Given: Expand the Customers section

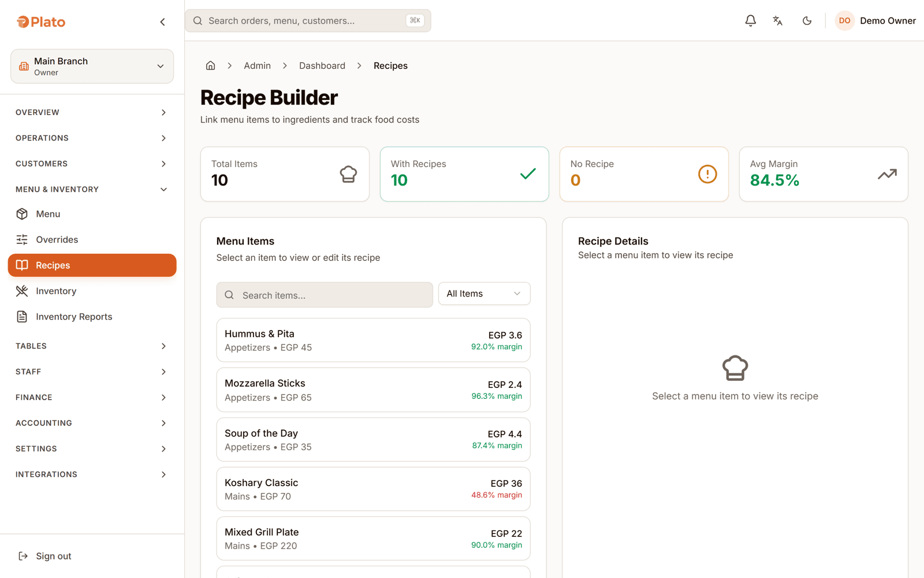Looking at the screenshot, I should 92,164.
